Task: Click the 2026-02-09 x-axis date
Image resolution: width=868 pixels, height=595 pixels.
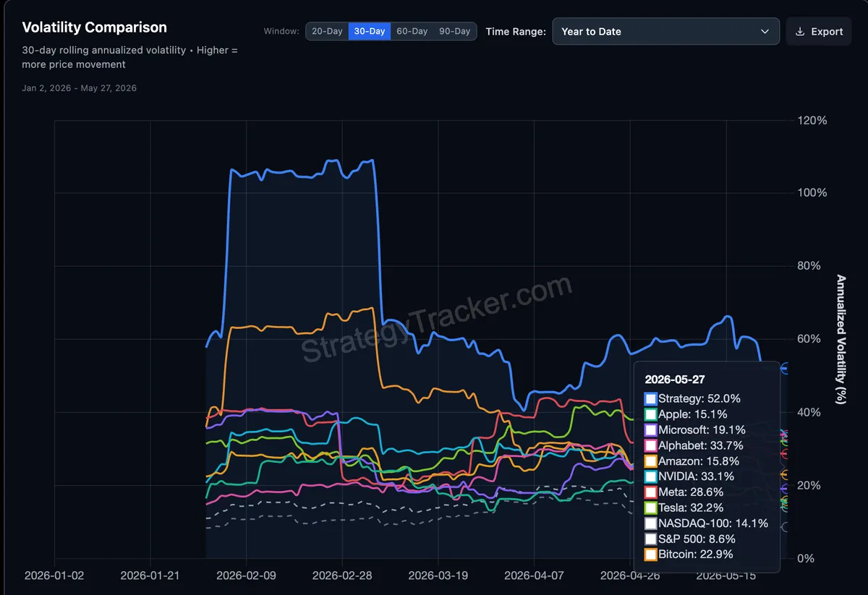Action: [x=246, y=576]
